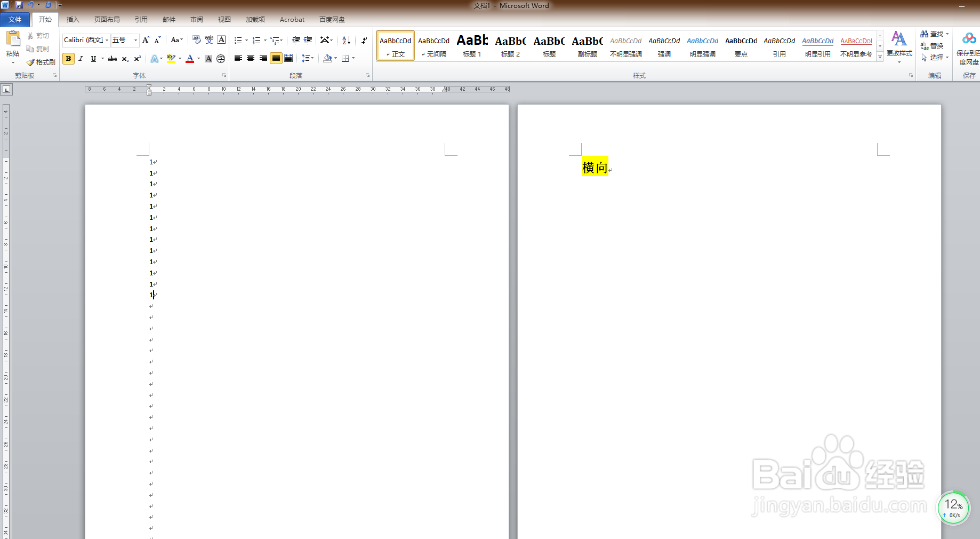Click the Enclose Characters circle icon
The width and height of the screenshot is (980, 539).
tap(221, 59)
